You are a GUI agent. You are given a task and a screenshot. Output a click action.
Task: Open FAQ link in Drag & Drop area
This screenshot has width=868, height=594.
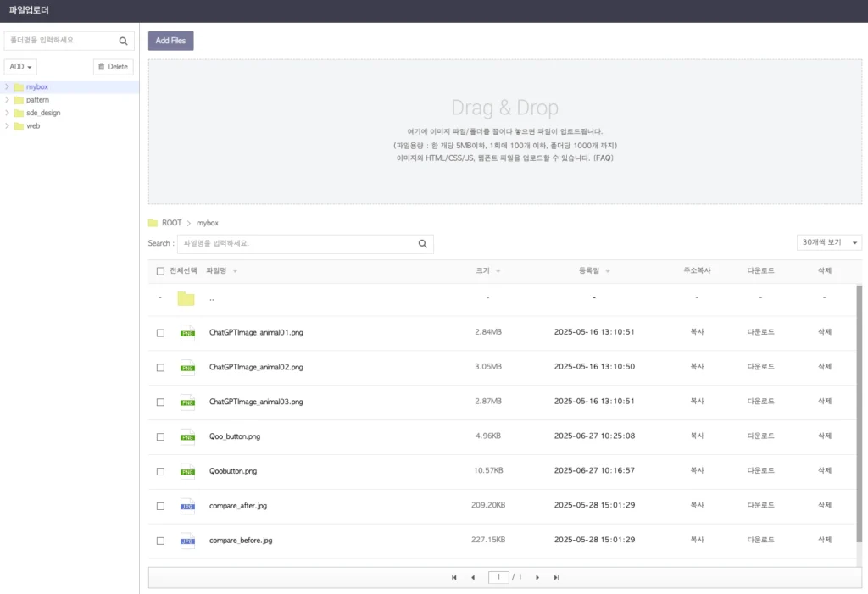pos(604,158)
